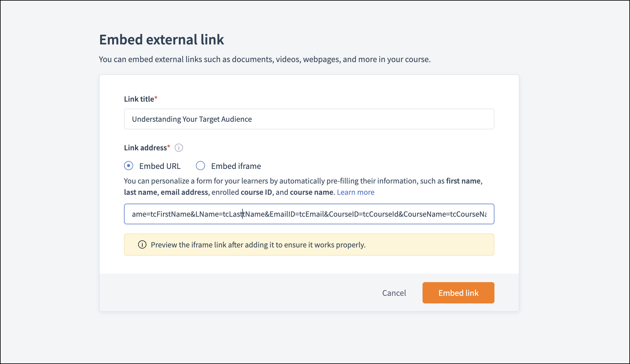Image resolution: width=630 pixels, height=364 pixels.
Task: Click the preview iframe link notice text
Action: point(258,245)
